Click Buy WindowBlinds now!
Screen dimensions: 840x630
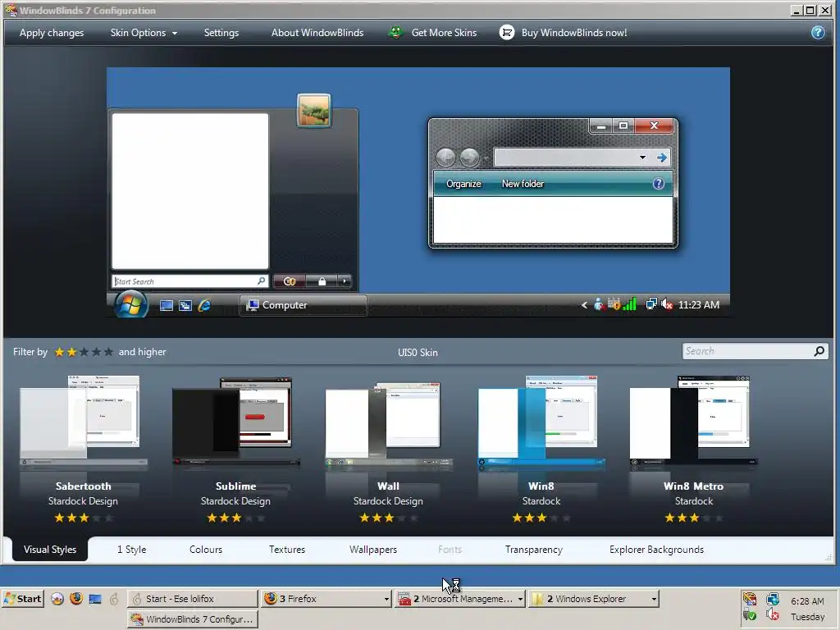click(x=573, y=33)
